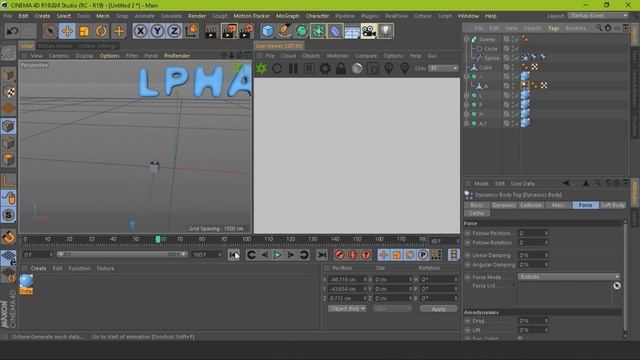Viewport: 640px width, 360px height.
Task: Open the Render menu
Action: click(197, 16)
